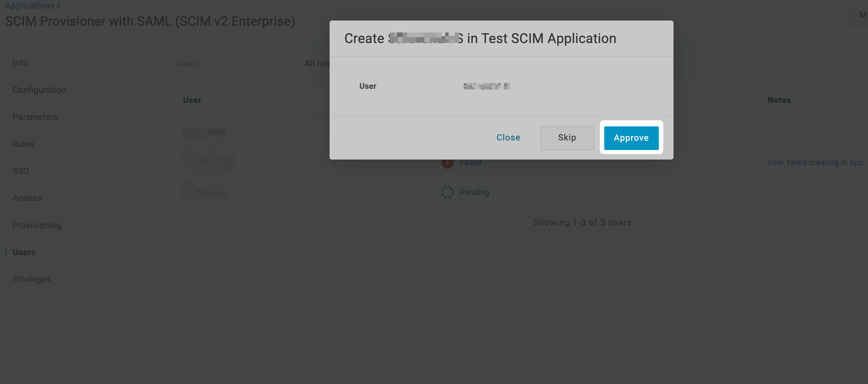Go to the Configuration section

click(x=39, y=90)
